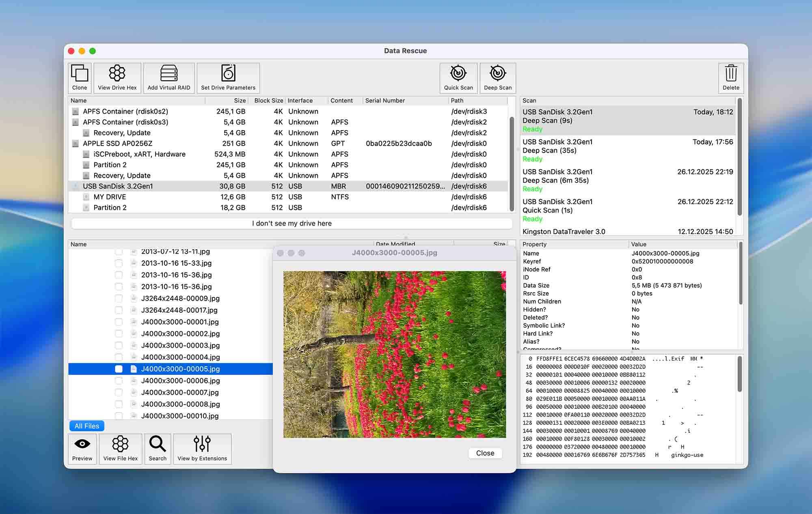Select the Clone tool
The image size is (812, 514).
click(x=80, y=78)
